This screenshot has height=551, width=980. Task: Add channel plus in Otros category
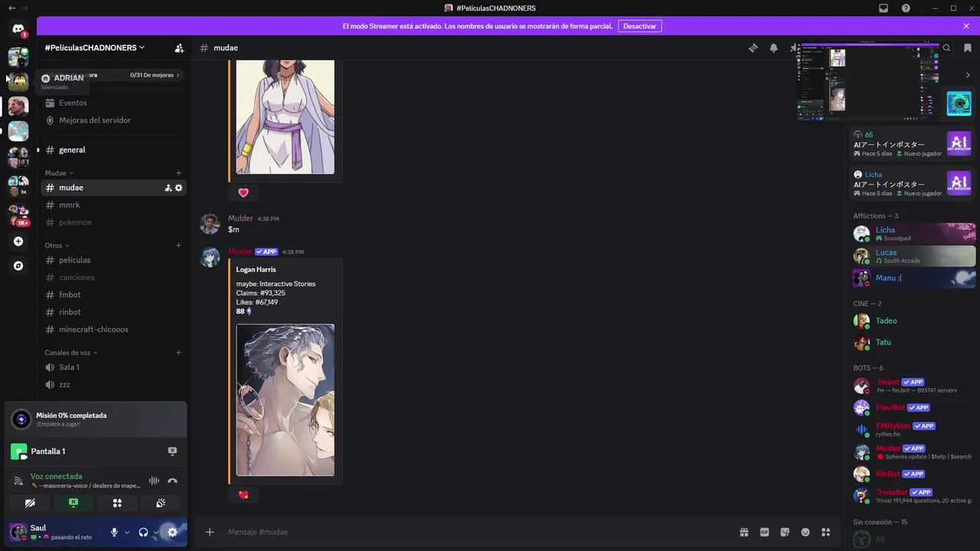(178, 246)
